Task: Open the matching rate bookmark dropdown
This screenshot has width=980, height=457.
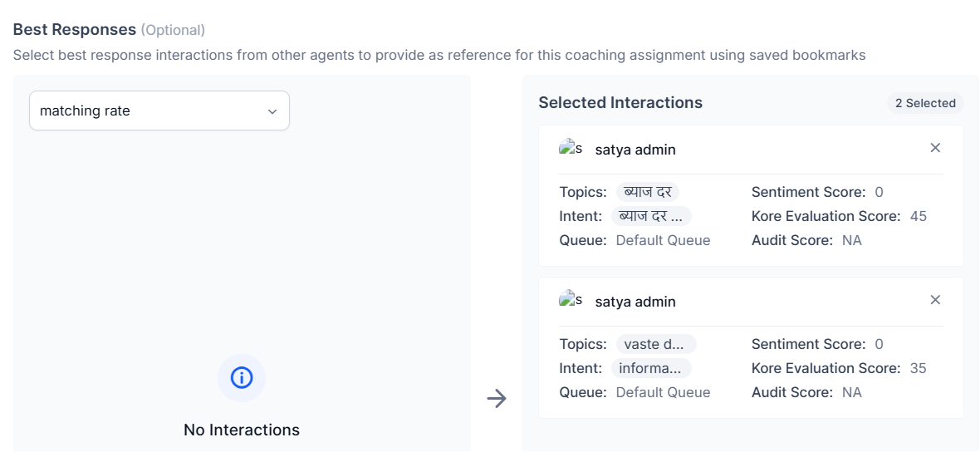Action: pos(159,111)
